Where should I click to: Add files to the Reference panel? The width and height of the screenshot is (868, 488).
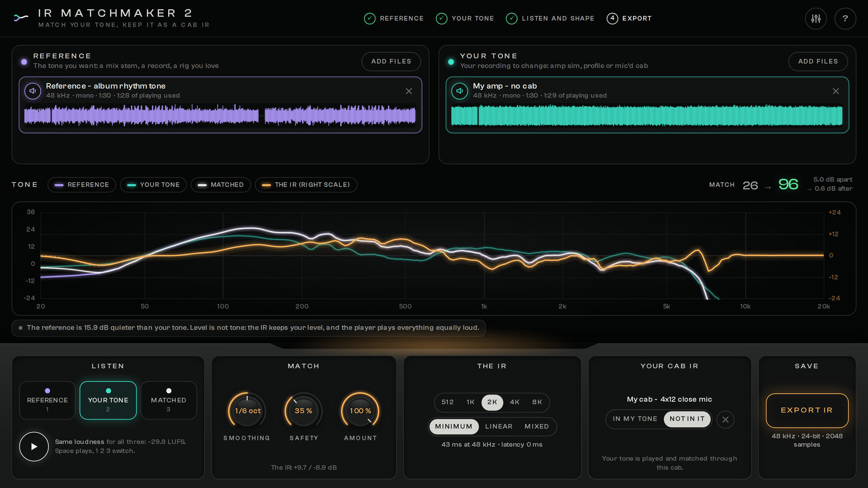pyautogui.click(x=391, y=61)
